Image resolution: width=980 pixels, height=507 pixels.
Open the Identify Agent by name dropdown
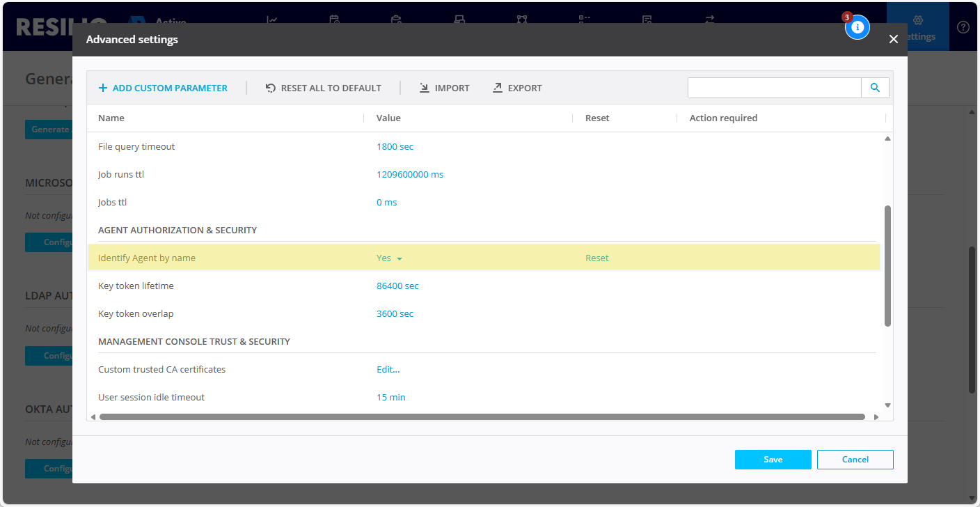[390, 258]
